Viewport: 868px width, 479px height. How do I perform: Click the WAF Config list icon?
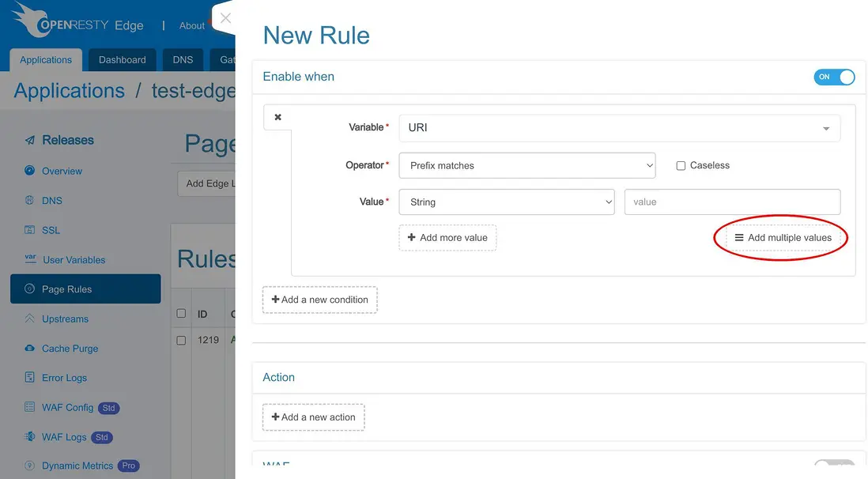pos(30,407)
